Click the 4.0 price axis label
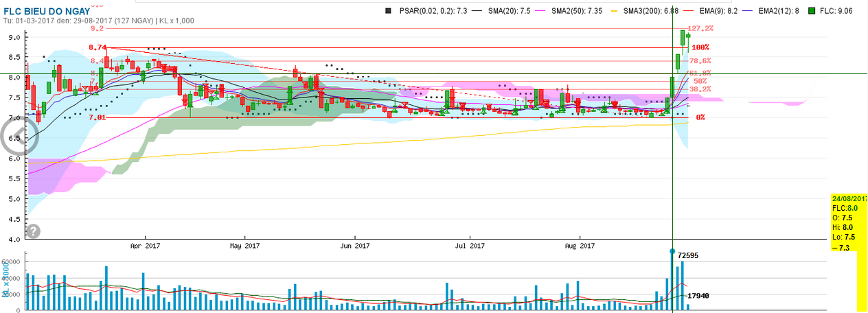Viewport: 868px width, 313px height. [x=14, y=240]
